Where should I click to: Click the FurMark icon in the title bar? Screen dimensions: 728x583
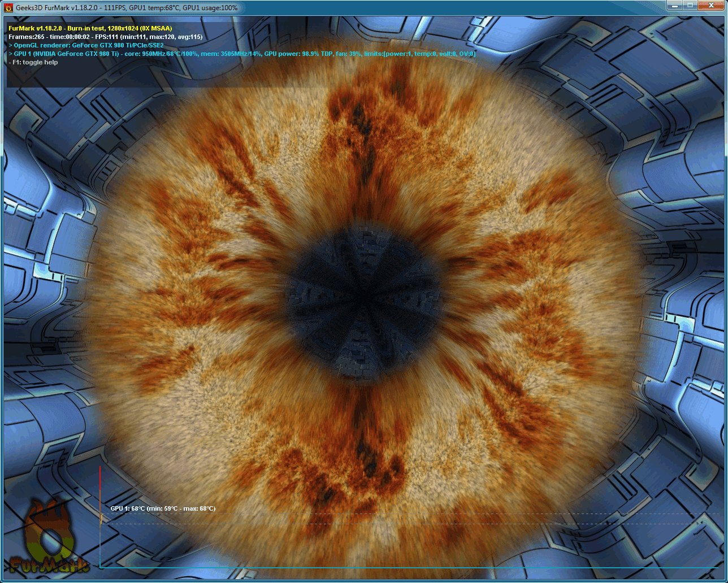point(8,8)
